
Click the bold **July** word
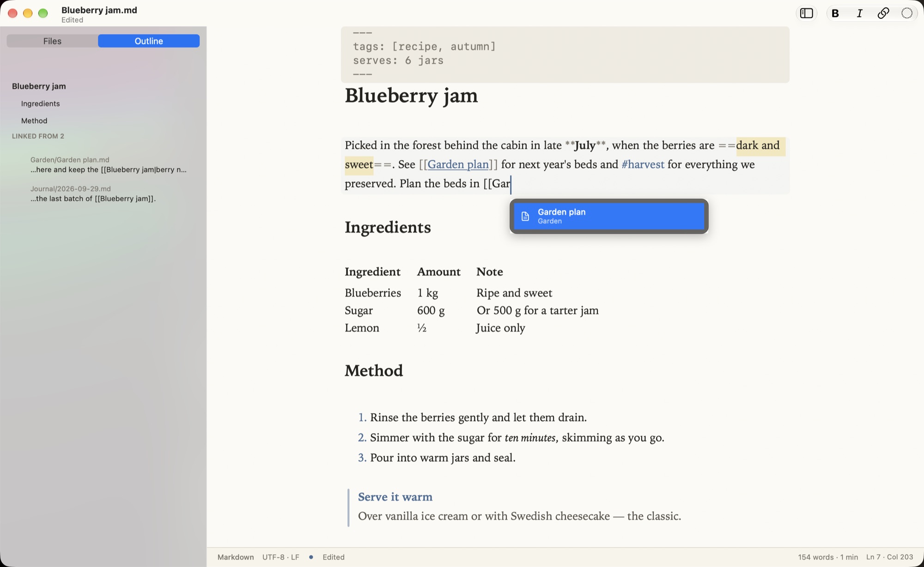tap(585, 145)
